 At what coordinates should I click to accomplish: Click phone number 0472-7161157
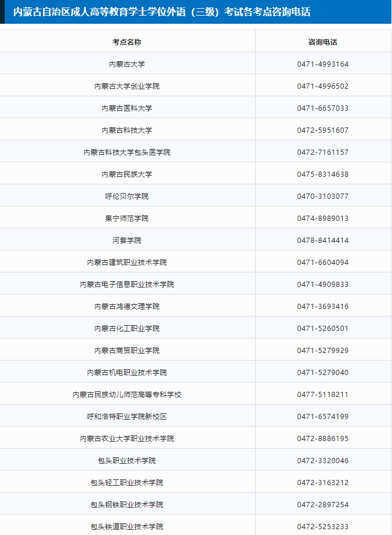coord(322,152)
